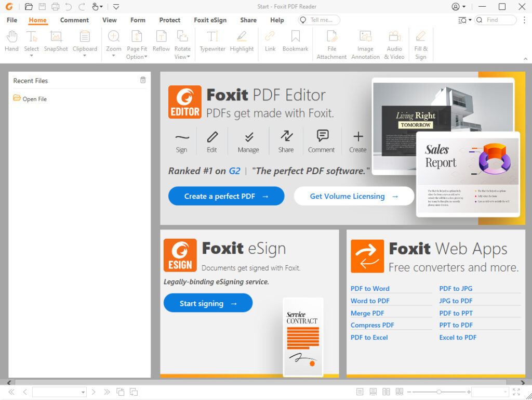Open the account profile dropdown
Viewport: 532px width, 400px height.
click(459, 6)
